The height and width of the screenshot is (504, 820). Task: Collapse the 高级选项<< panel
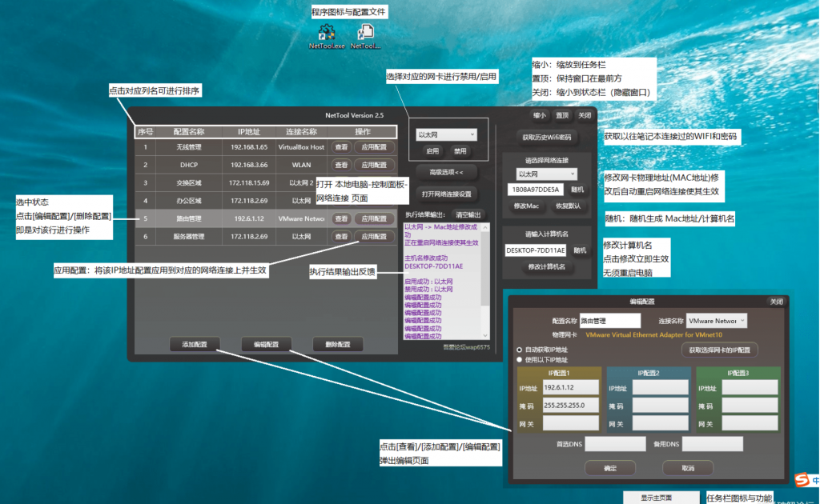(446, 172)
